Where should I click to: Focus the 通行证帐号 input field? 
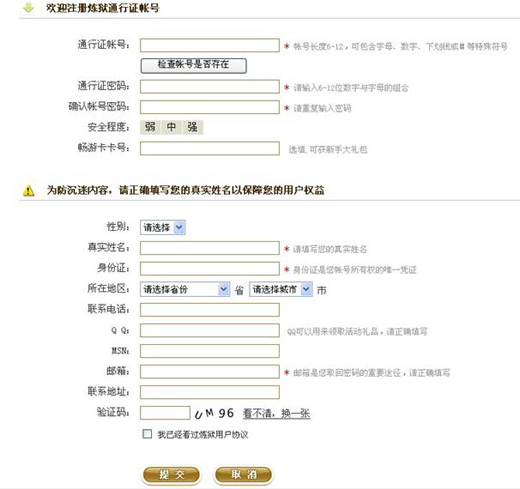(210, 45)
